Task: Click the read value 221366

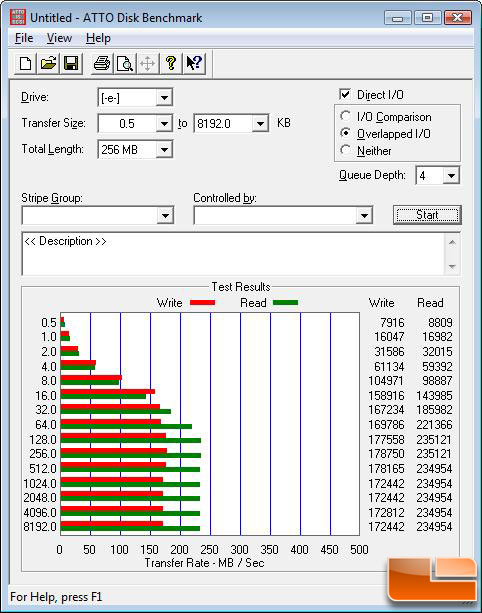Action: [x=434, y=425]
